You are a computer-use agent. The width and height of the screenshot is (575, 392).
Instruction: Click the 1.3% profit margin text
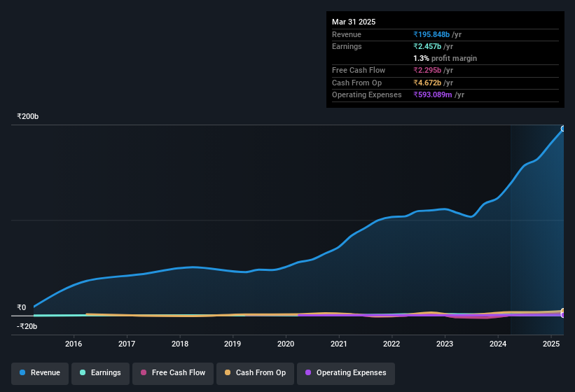pyautogui.click(x=445, y=59)
